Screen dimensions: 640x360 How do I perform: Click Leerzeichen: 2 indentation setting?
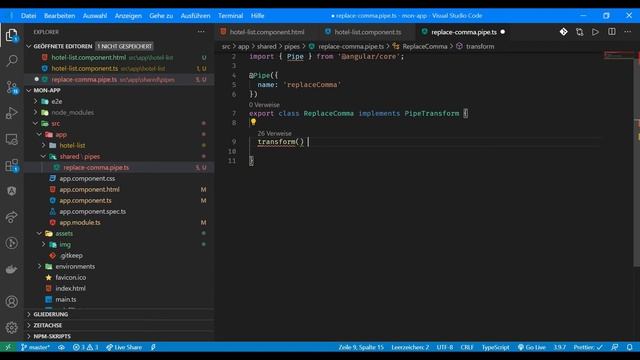[x=410, y=347]
